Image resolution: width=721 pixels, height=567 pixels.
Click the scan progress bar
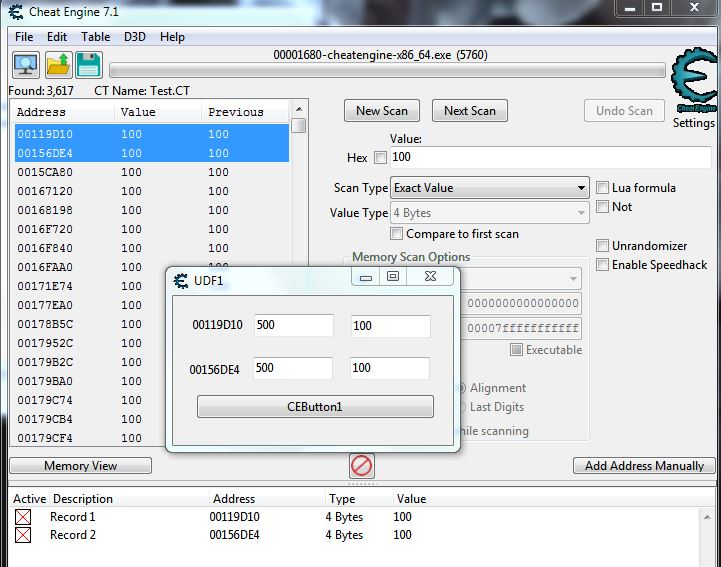386,71
